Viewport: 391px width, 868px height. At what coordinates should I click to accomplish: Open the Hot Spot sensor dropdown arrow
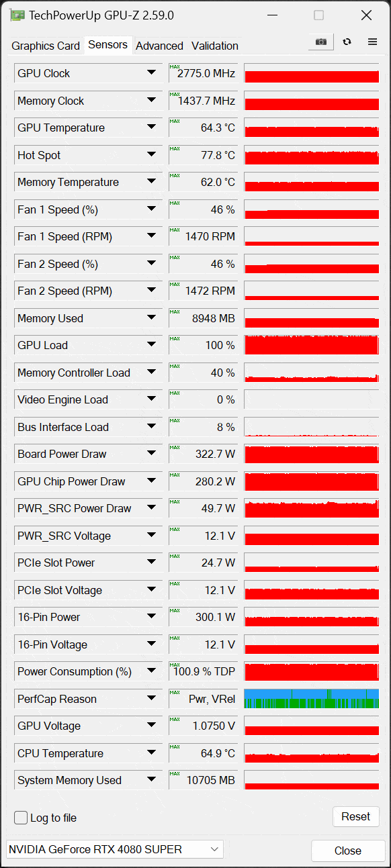(x=151, y=155)
